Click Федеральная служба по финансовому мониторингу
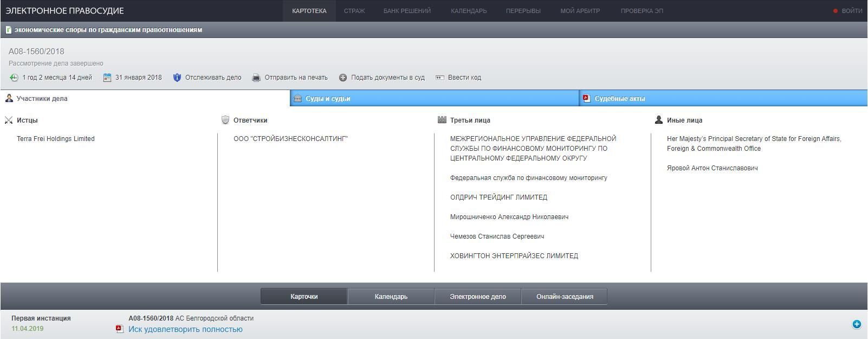The height and width of the screenshot is (339, 868). 529,178
